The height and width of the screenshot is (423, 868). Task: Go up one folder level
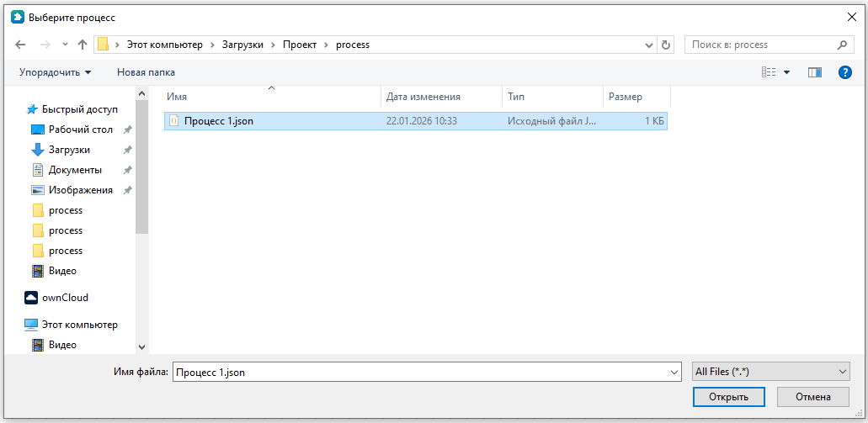tap(83, 45)
